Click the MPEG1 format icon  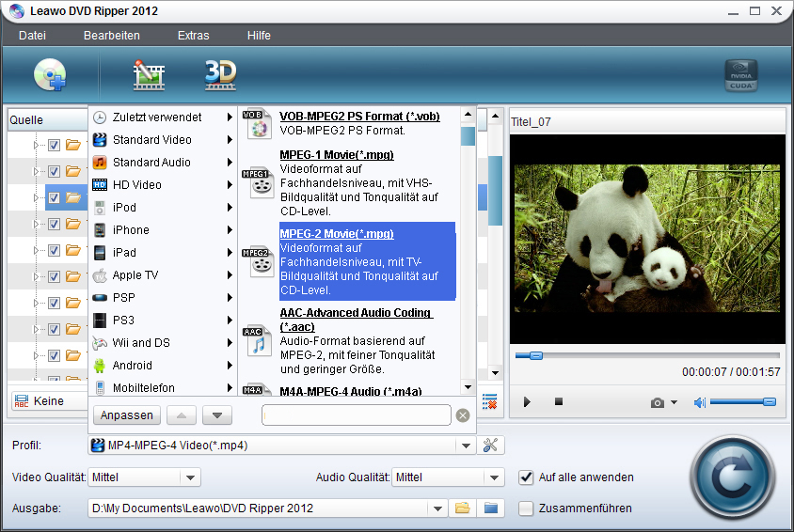(x=257, y=183)
